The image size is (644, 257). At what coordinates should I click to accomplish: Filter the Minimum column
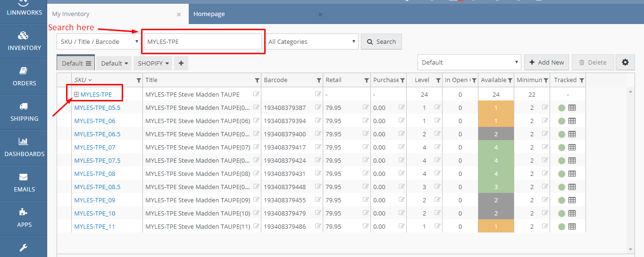[x=545, y=80]
